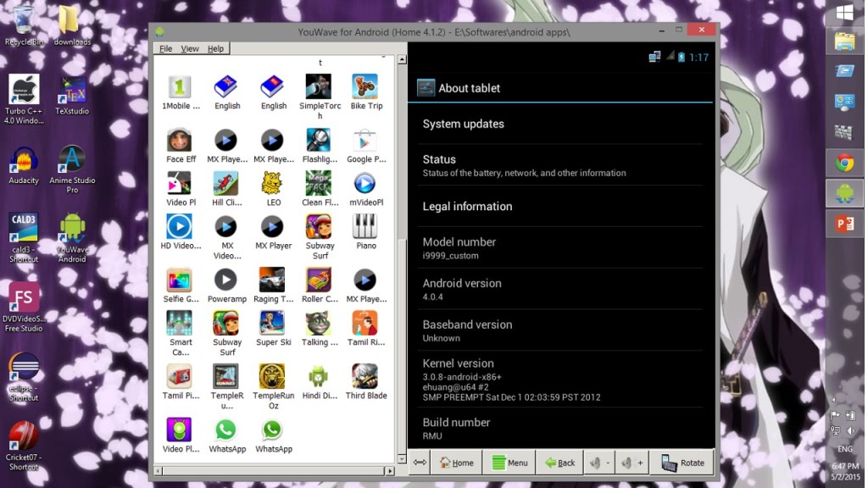Image resolution: width=868 pixels, height=488 pixels.
Task: Open the File menu
Action: [166, 48]
